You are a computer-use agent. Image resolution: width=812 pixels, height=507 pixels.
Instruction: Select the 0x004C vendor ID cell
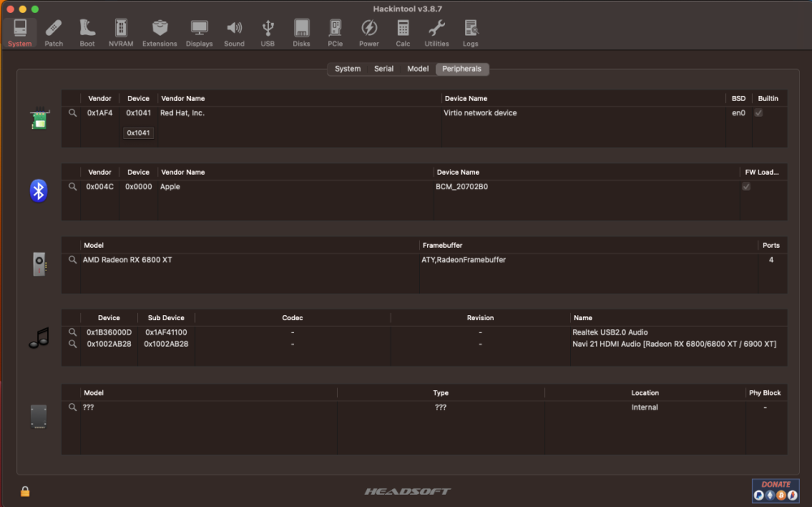tap(99, 187)
